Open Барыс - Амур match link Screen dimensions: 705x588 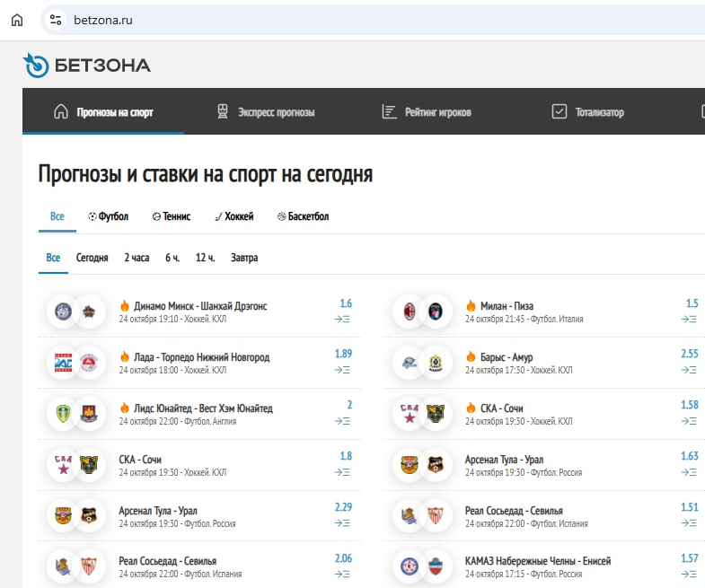pos(507,357)
